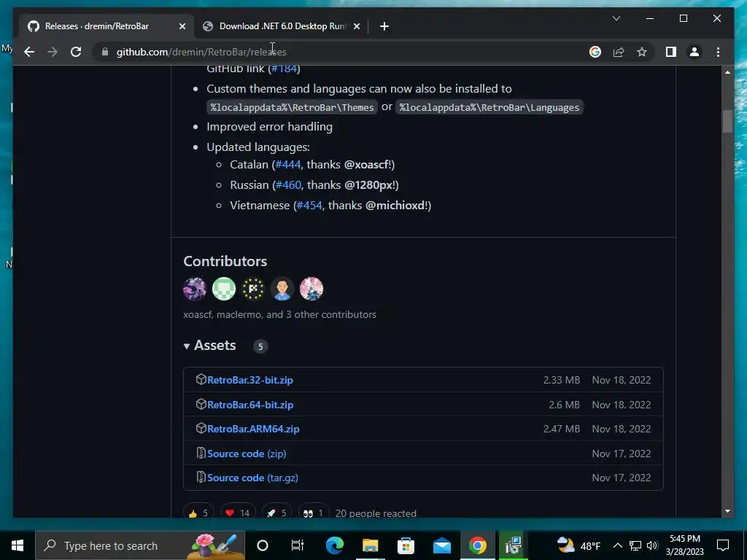This screenshot has height=560, width=747.
Task: Click the browser forward arrow
Action: click(x=53, y=52)
